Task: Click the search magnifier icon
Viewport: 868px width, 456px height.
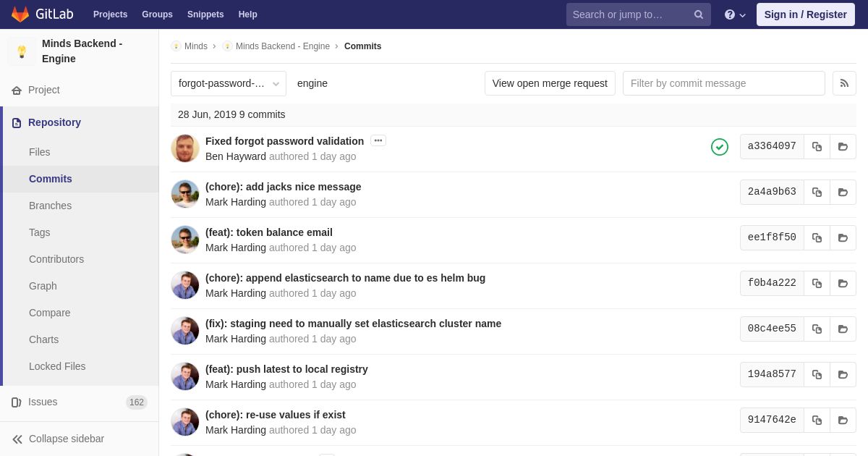Action: click(x=699, y=14)
